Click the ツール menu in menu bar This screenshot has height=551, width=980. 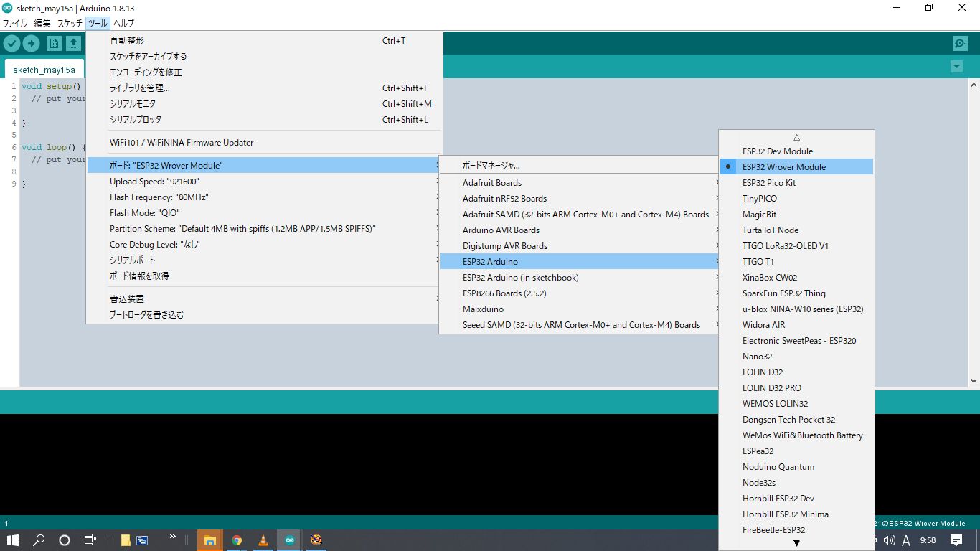click(97, 23)
